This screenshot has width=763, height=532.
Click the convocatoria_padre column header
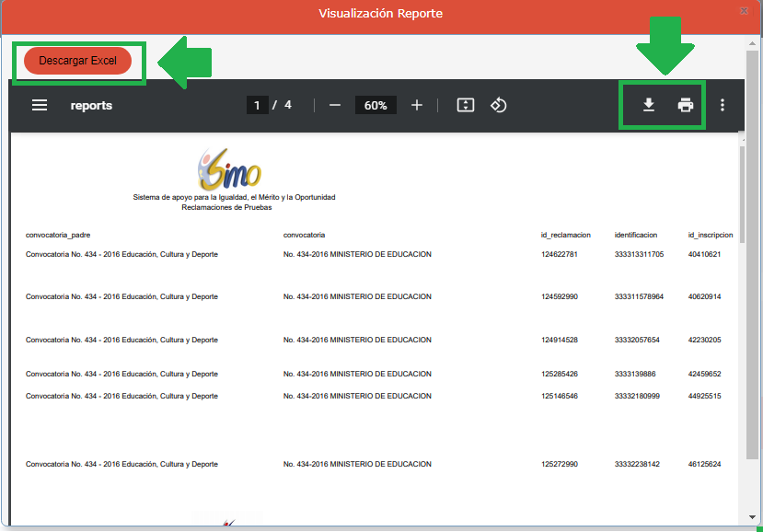[x=58, y=236]
